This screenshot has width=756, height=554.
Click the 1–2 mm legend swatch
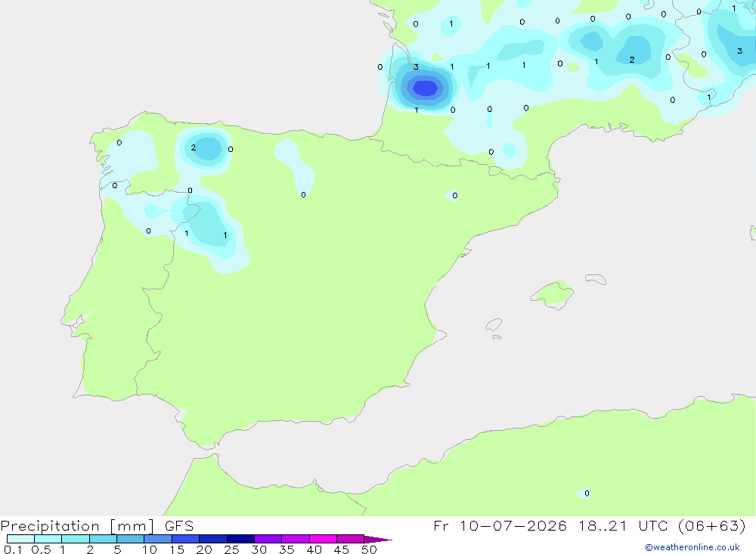click(x=75, y=539)
